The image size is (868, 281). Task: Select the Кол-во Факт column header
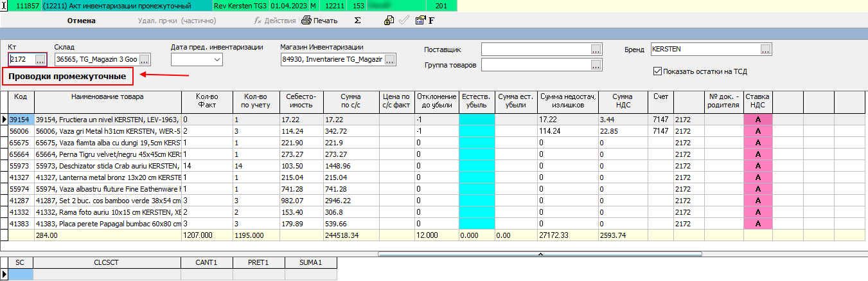click(x=206, y=101)
